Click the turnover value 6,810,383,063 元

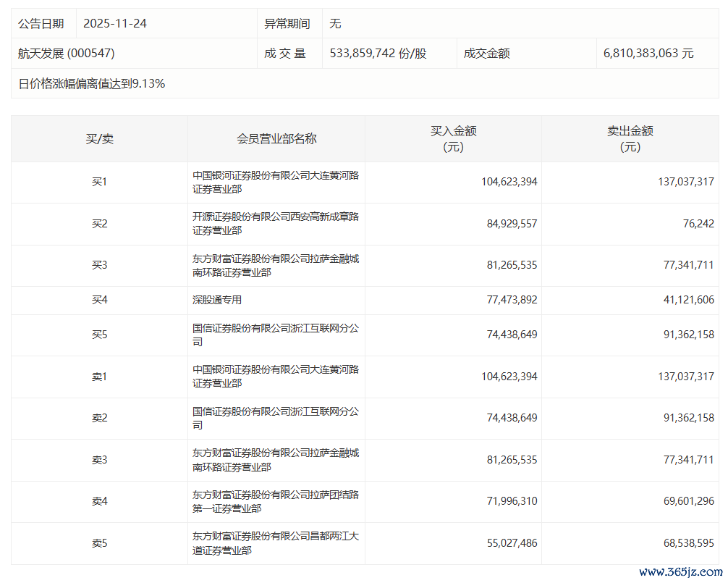[x=648, y=54]
